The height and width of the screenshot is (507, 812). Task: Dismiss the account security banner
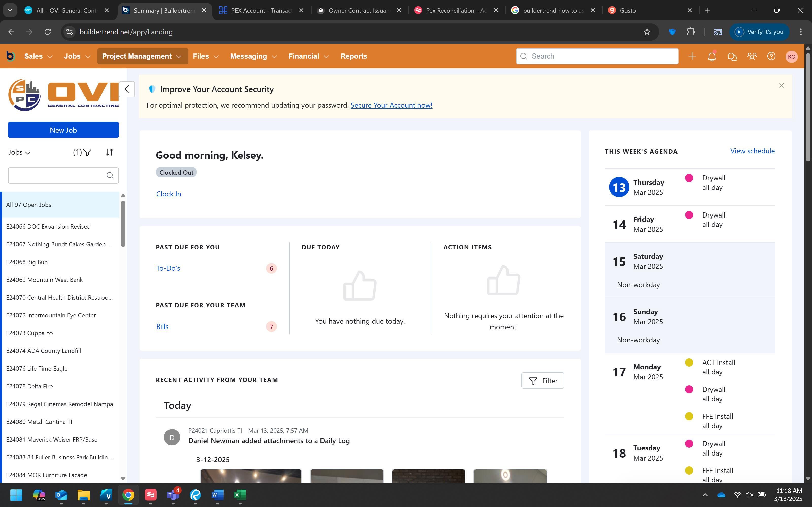click(781, 85)
